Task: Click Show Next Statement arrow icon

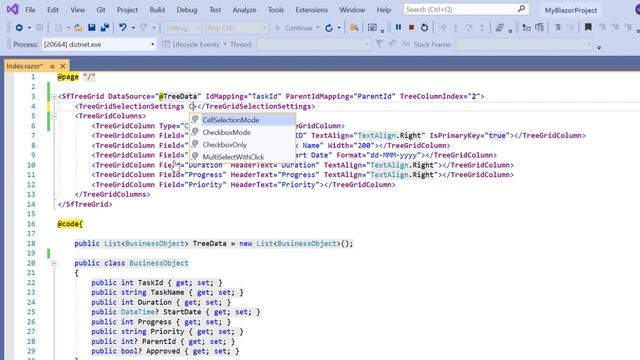Action: coord(442,28)
